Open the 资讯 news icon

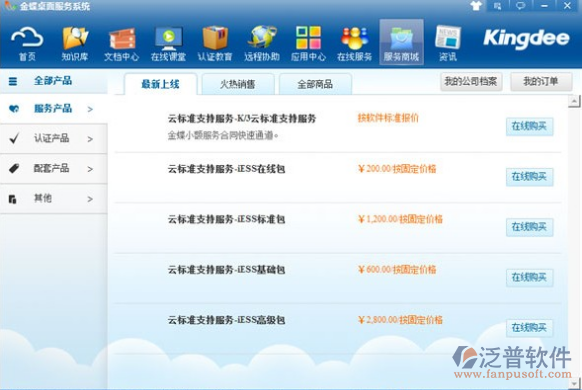[448, 43]
